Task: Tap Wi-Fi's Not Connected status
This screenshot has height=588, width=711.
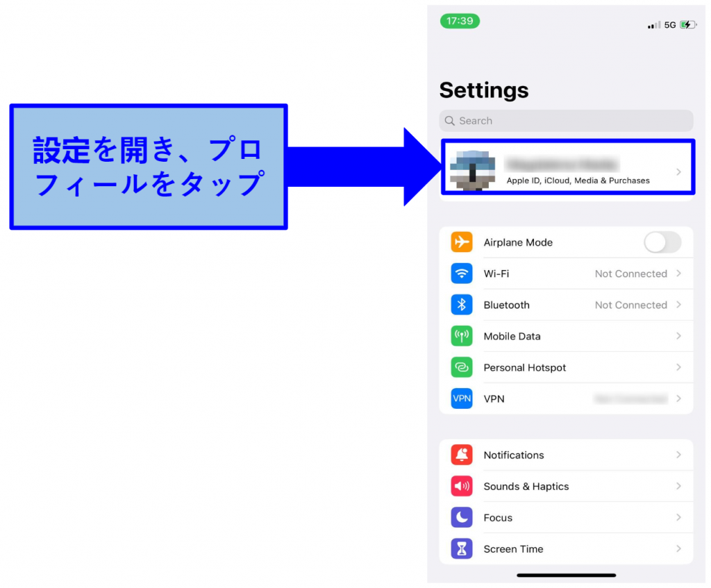Action: tap(630, 274)
